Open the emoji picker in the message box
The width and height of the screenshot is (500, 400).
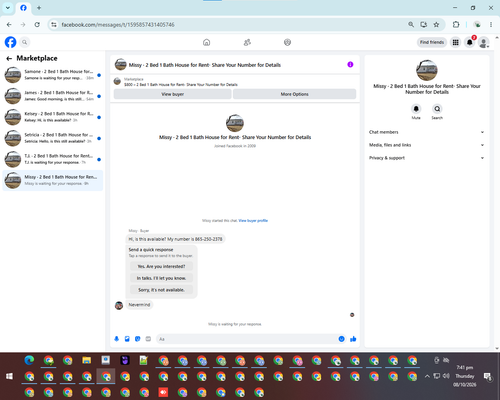[341, 339]
